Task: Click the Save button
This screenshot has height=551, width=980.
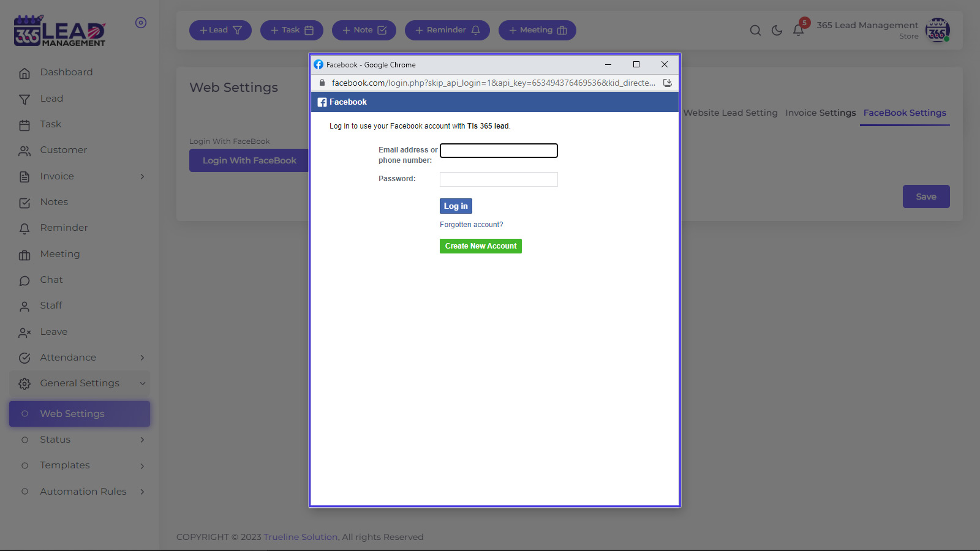Action: pyautogui.click(x=926, y=197)
